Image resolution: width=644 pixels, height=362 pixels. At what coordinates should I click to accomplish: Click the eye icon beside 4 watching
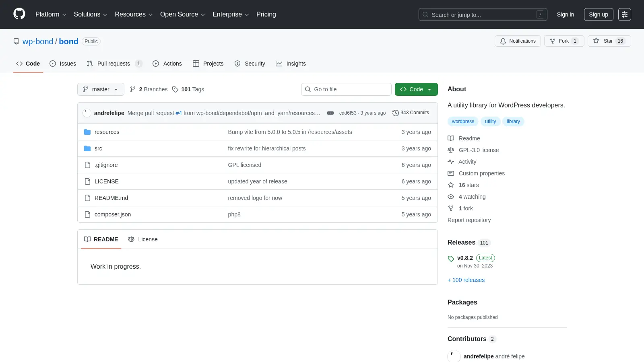[451, 197]
